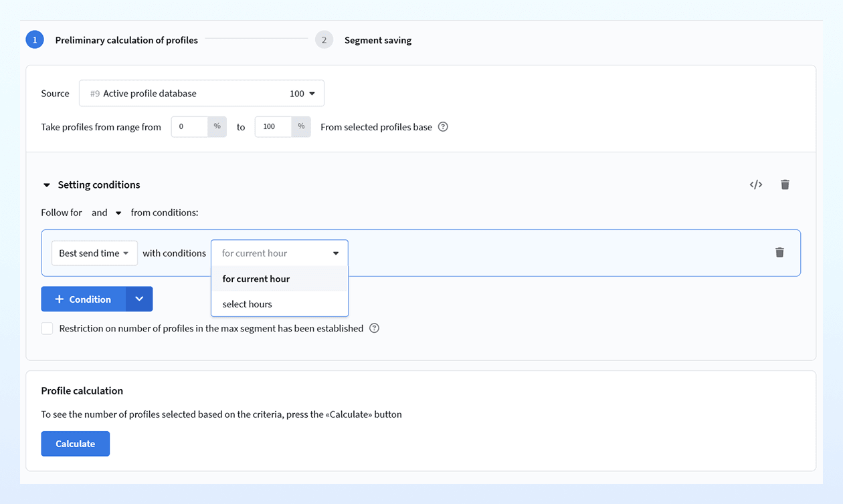843x504 pixels.
Task: Click the range start percent field with 0
Action: [x=189, y=127]
